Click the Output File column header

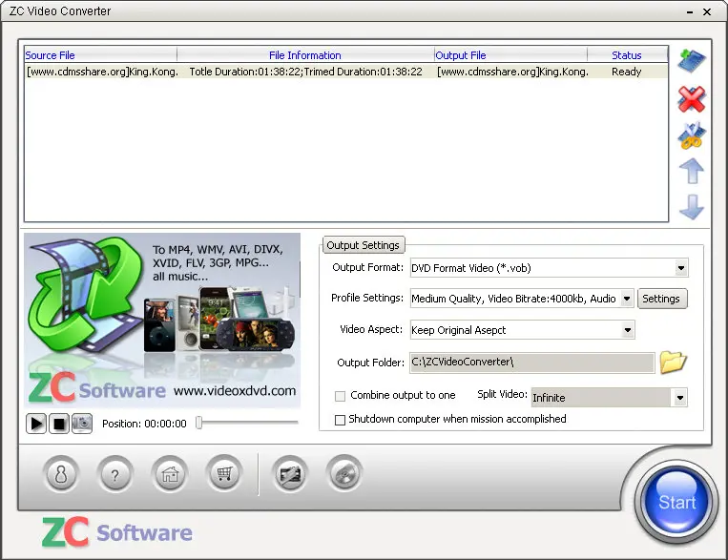[x=510, y=55]
